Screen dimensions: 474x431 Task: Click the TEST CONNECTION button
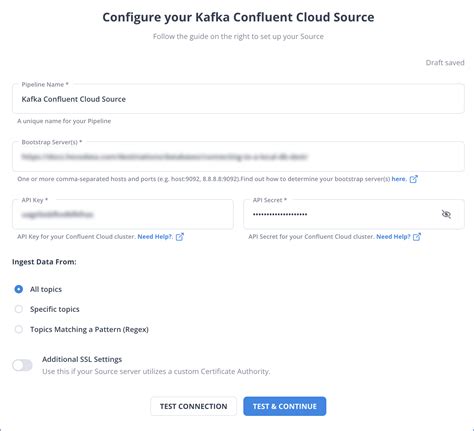tap(193, 406)
